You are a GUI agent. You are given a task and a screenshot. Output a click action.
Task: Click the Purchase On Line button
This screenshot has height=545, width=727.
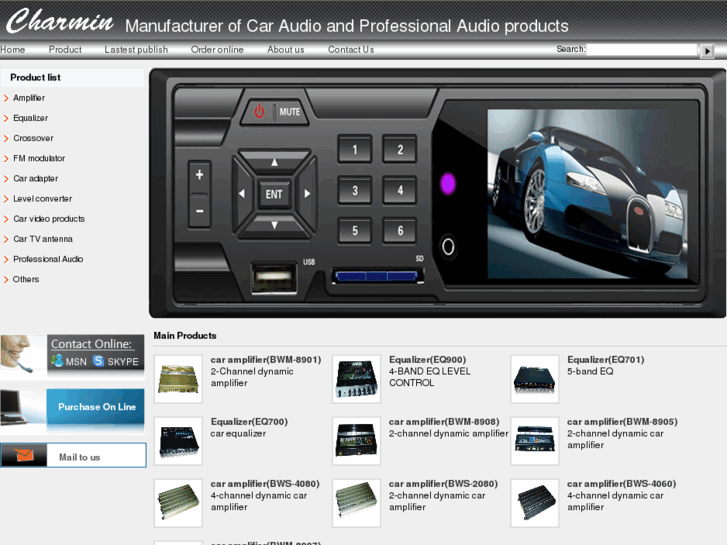click(x=96, y=407)
